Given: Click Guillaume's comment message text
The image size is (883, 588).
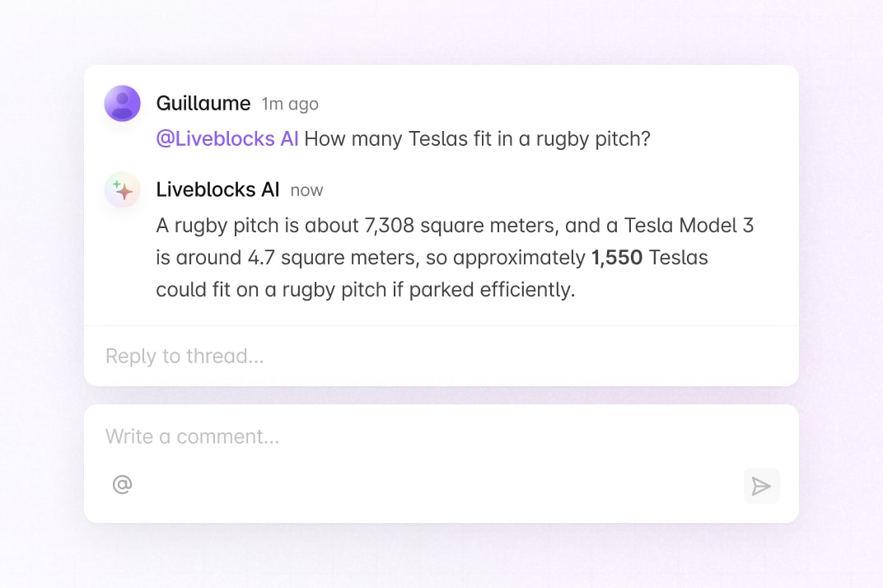Looking at the screenshot, I should pyautogui.click(x=476, y=138).
